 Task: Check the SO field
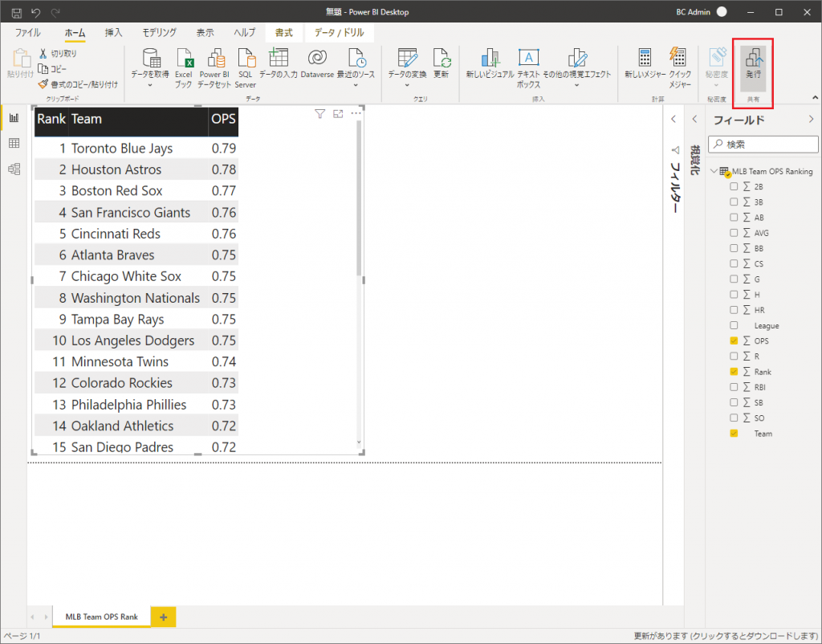click(734, 418)
